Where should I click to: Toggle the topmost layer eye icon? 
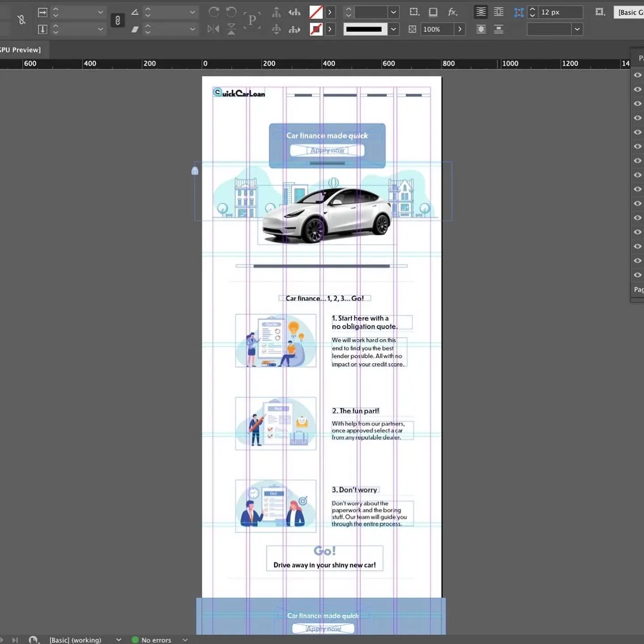tap(638, 75)
